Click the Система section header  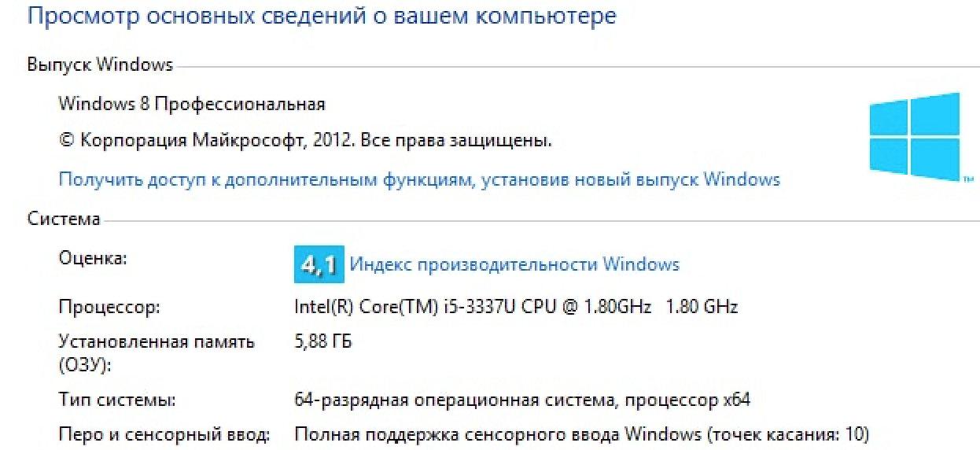64,219
